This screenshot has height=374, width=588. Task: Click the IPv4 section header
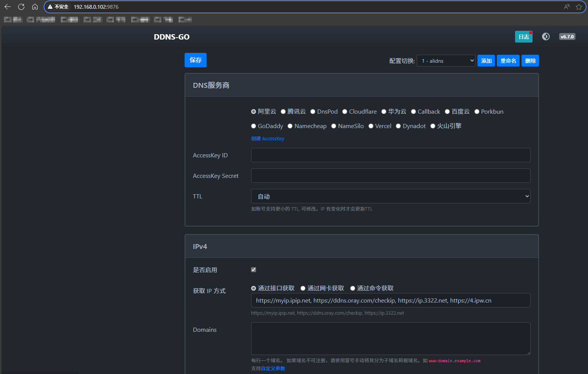(x=362, y=246)
